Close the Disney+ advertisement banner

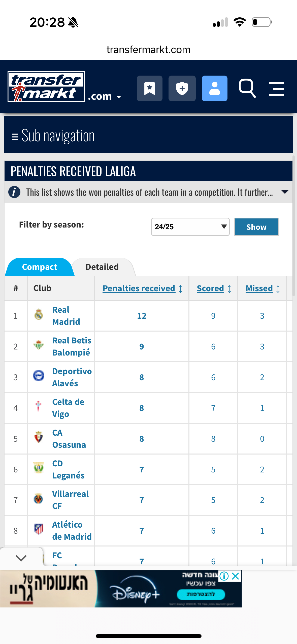tap(236, 576)
